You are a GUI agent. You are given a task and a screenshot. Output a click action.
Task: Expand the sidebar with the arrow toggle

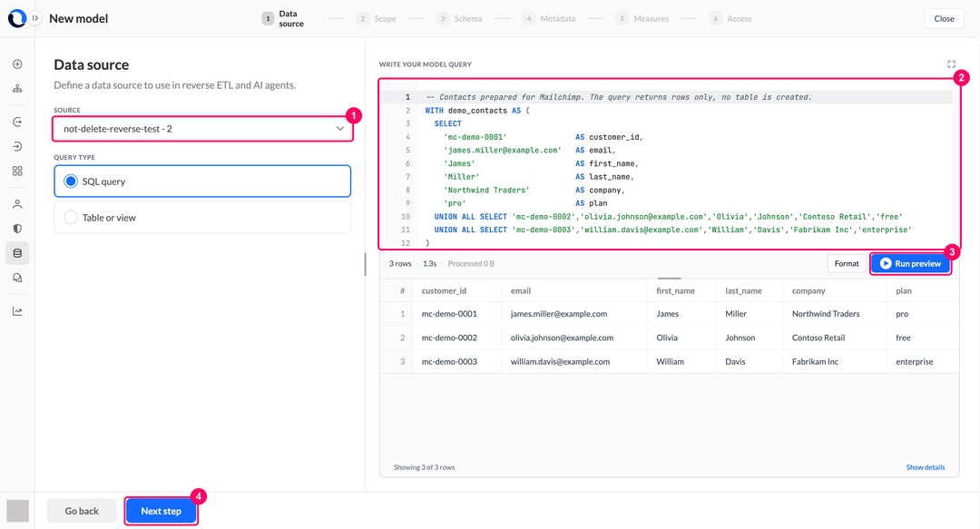(35, 18)
